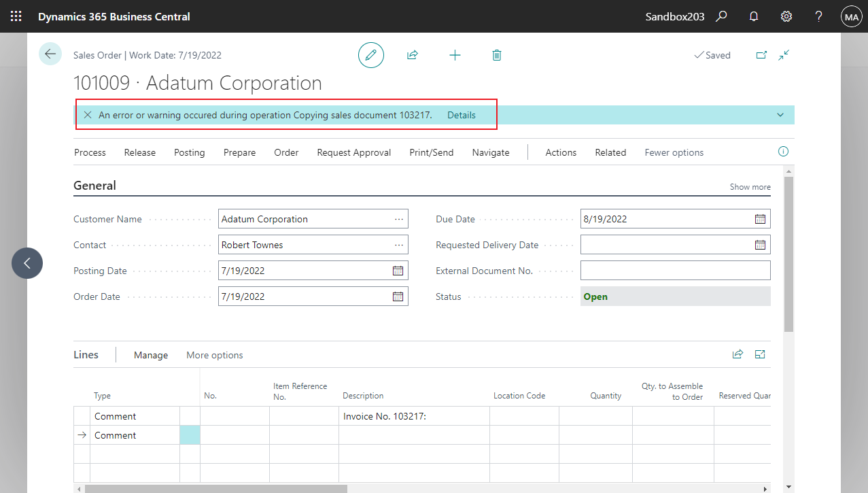
Task: Click the search magnifier icon
Action: click(x=721, y=16)
